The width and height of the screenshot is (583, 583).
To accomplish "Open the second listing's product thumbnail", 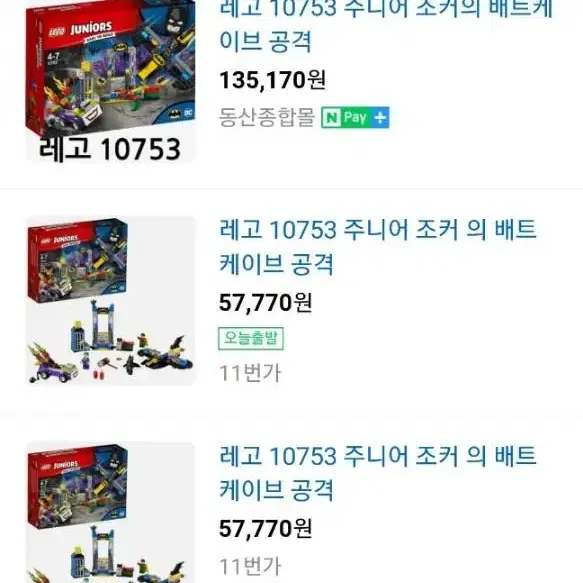I will click(x=110, y=301).
